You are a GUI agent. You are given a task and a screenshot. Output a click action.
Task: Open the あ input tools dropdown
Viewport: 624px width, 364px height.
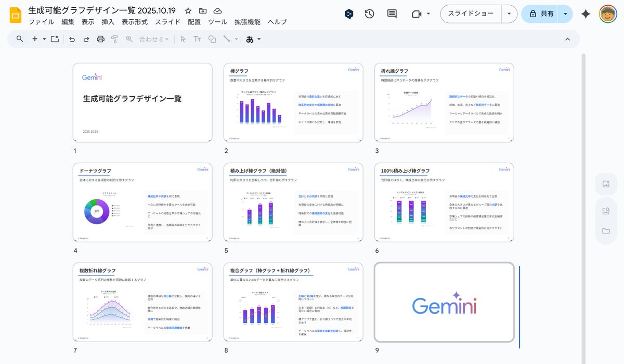253,39
